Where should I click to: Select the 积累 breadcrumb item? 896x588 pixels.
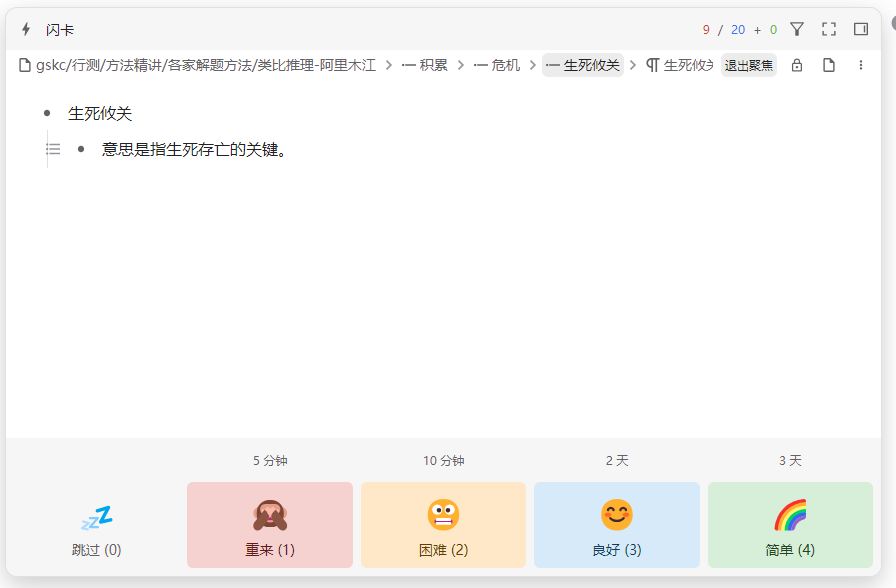(x=424, y=65)
